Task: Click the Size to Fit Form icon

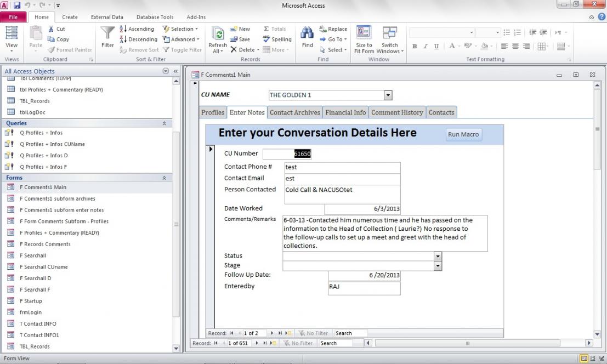Action: click(x=364, y=33)
